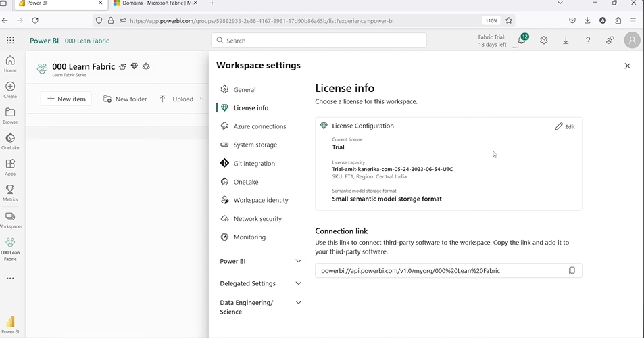Edit the License Configuration

pos(565,126)
